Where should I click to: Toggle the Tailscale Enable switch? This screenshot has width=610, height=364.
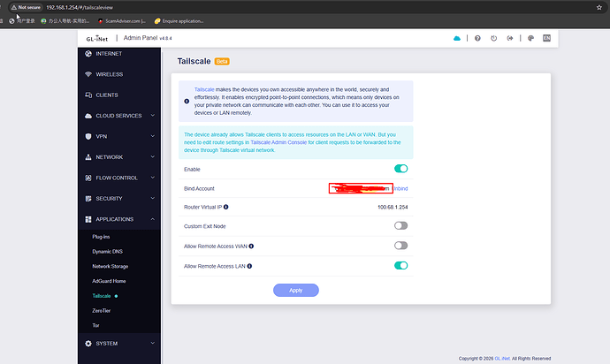400,169
